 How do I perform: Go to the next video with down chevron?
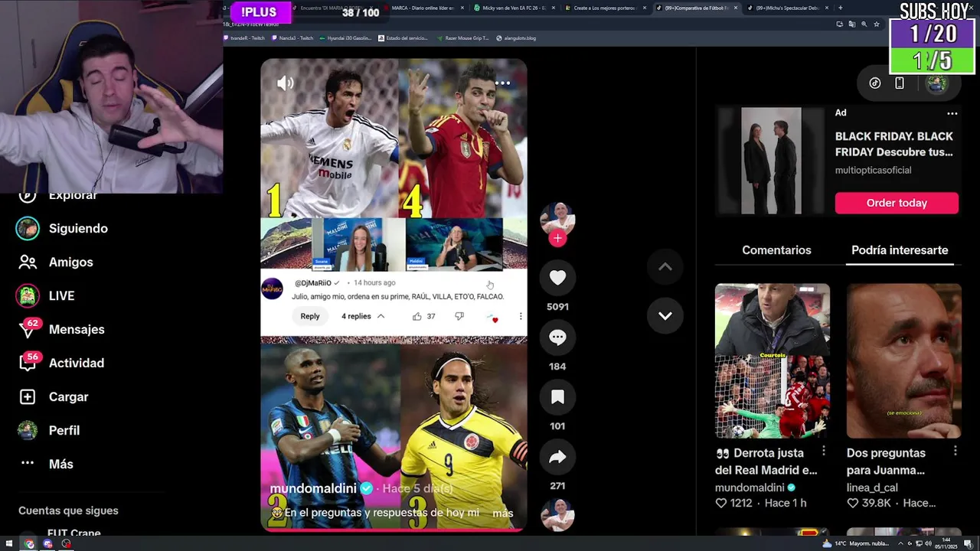(x=665, y=316)
